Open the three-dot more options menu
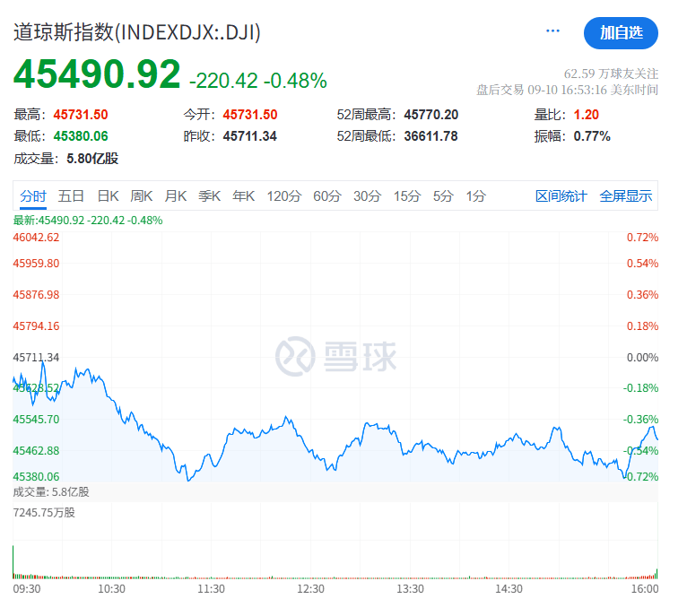687x616 pixels. [552, 30]
